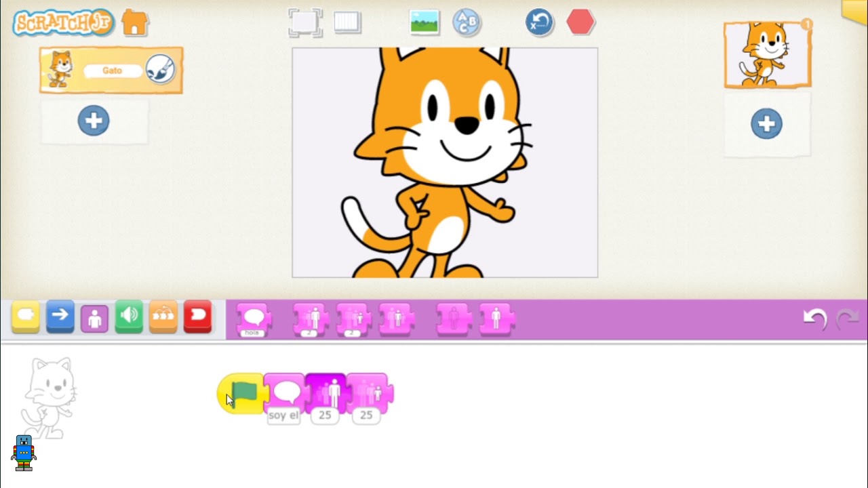The image size is (868, 488).
Task: Open blue motion blocks category
Action: [60, 317]
